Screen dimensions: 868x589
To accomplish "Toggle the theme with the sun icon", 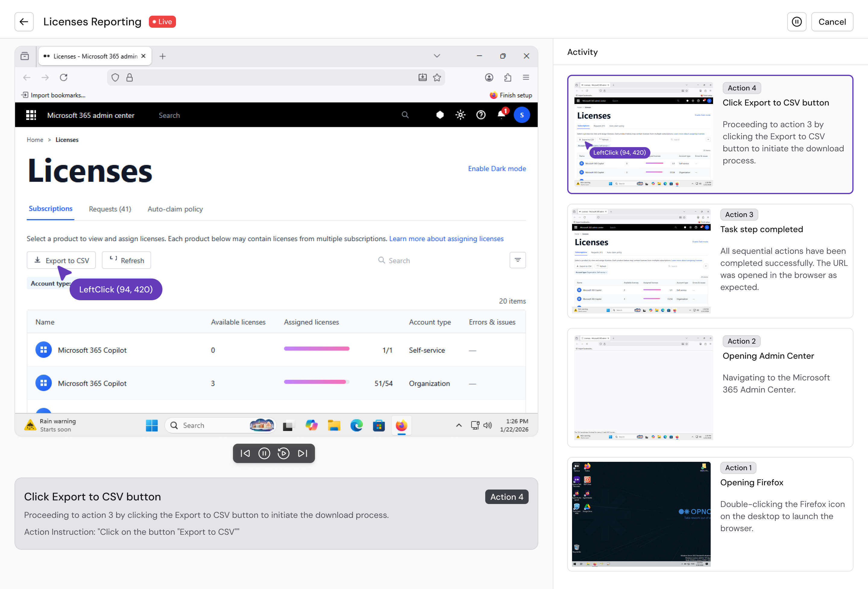I will coord(460,115).
